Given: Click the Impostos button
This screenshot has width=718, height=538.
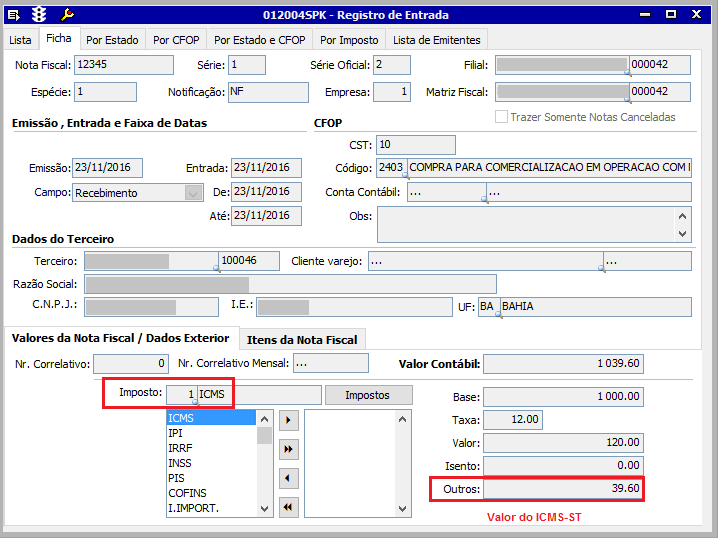Looking at the screenshot, I should [369, 395].
